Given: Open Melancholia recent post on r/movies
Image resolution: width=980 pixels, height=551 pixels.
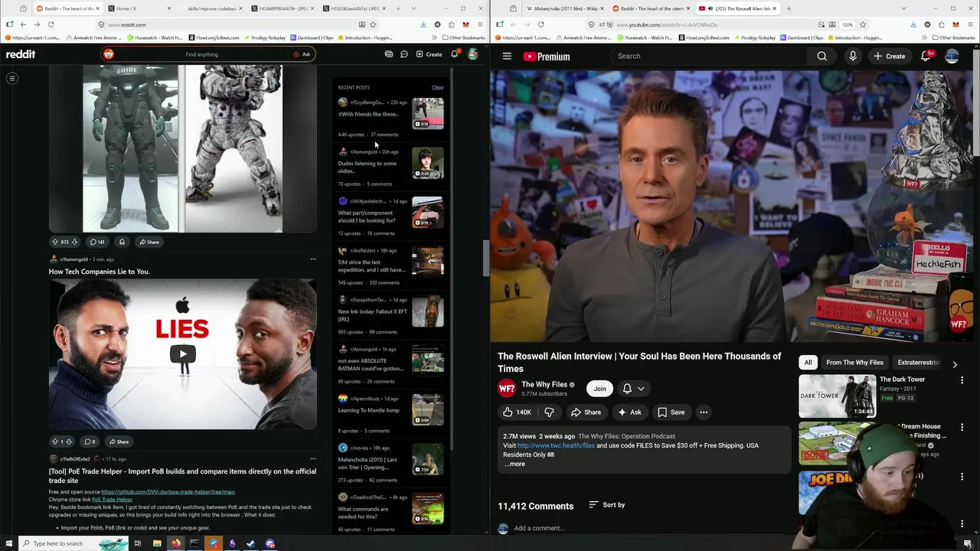Looking at the screenshot, I should click(390, 464).
